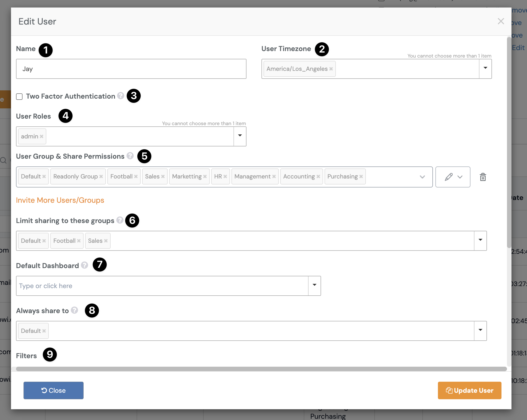Screen dimensions: 527x420
Task: Expand the User Roles dropdown
Action: pos(240,136)
